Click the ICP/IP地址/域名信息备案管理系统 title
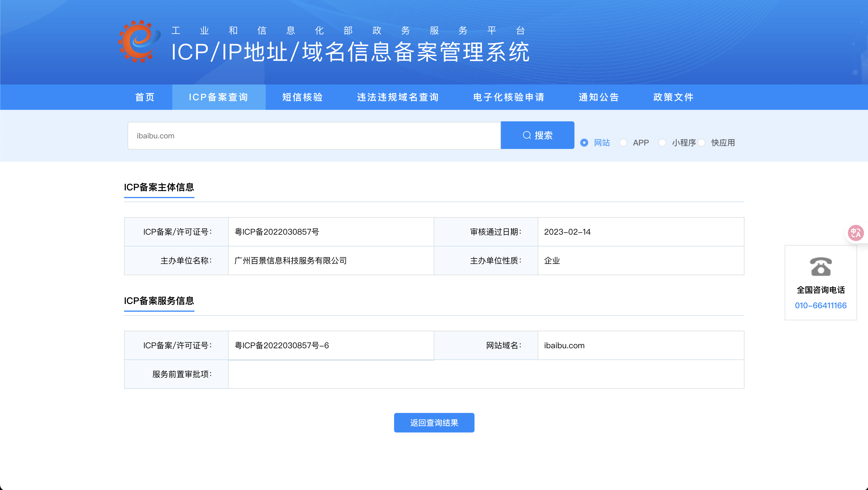 click(x=350, y=52)
